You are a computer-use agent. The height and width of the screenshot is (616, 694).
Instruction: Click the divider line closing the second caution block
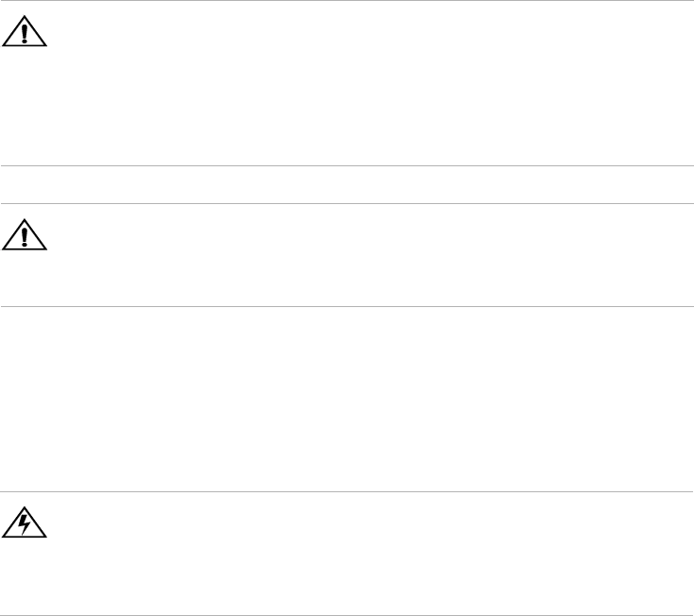point(347,305)
